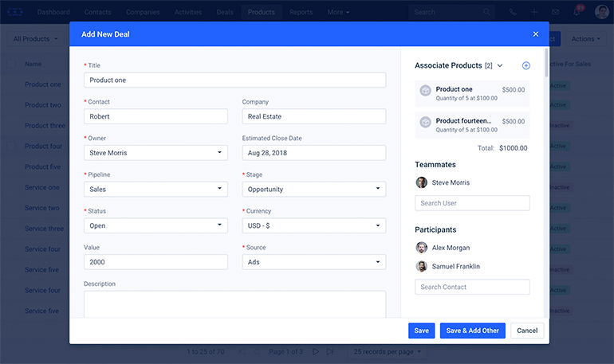Jump to last page in pagination
This screenshot has height=364, width=614.
click(x=330, y=351)
